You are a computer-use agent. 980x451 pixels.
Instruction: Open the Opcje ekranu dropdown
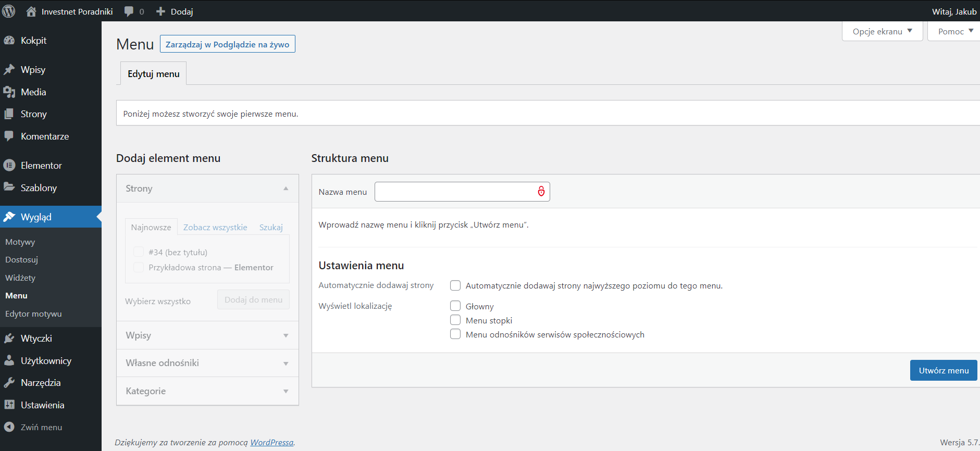click(x=882, y=31)
